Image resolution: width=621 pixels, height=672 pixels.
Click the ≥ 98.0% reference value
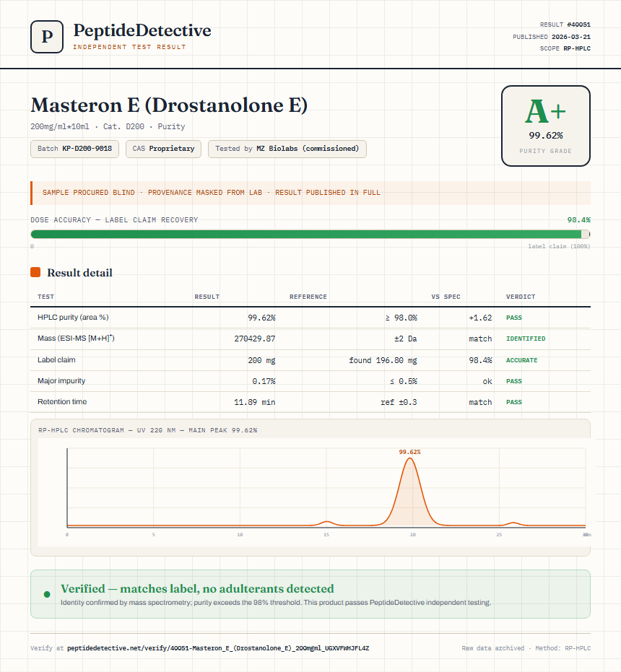point(401,318)
